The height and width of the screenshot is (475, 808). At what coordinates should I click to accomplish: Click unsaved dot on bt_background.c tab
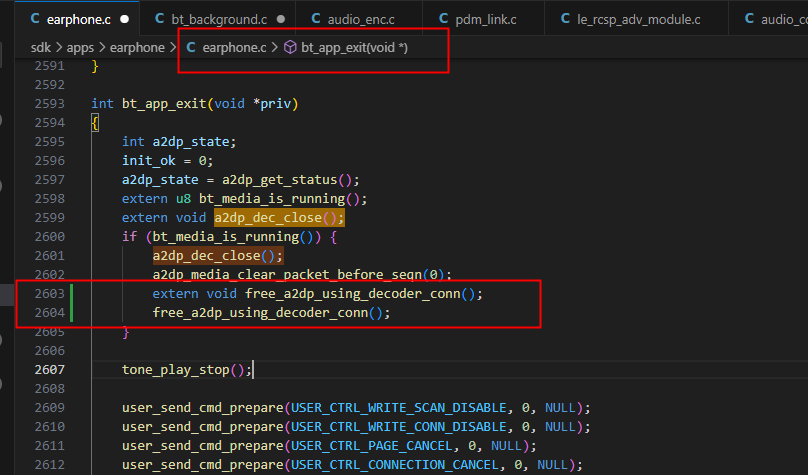pos(281,19)
